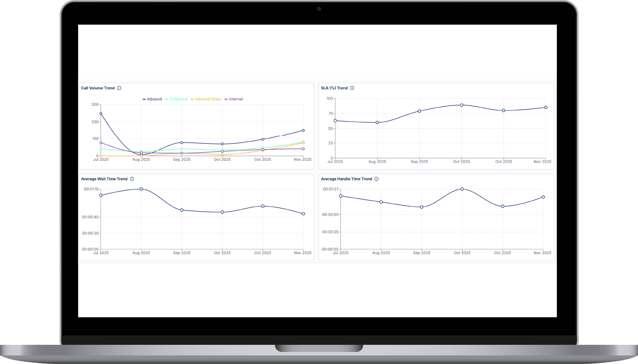The height and width of the screenshot is (364, 638).
Task: Click the SLA data point at Aug 2025
Action: [377, 123]
